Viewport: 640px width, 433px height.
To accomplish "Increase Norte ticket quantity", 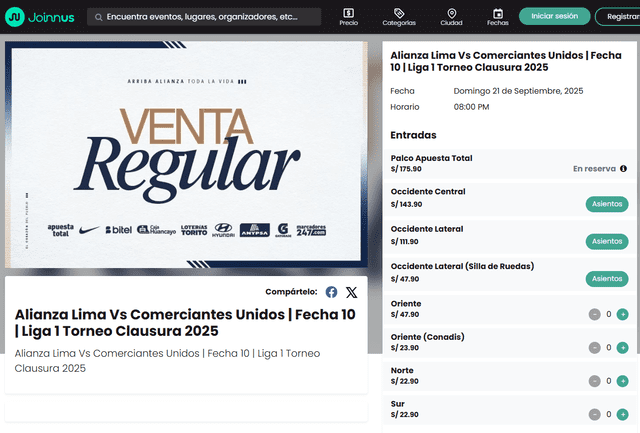I will pos(622,381).
